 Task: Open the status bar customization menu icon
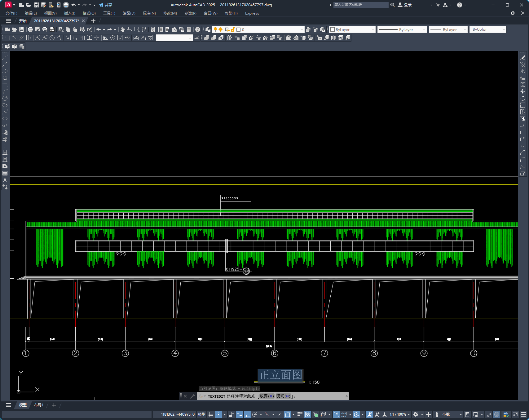point(523,414)
